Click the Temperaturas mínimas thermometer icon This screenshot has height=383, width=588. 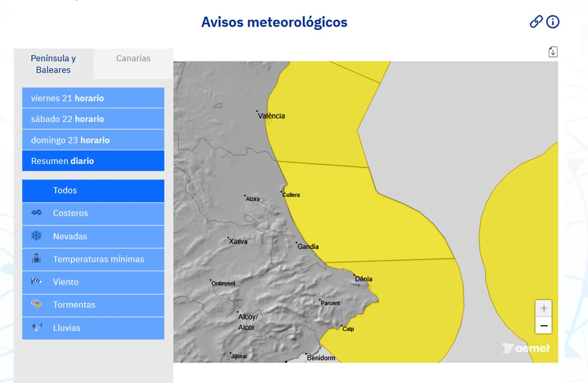coord(36,259)
